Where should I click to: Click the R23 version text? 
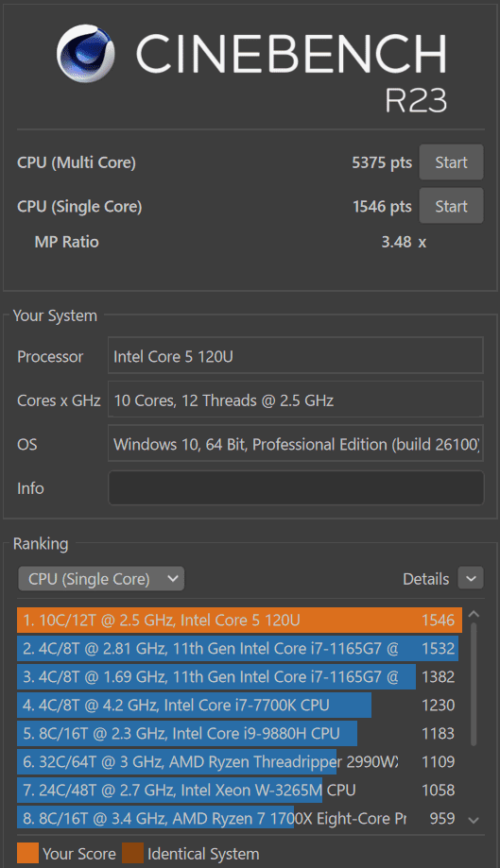point(416,100)
